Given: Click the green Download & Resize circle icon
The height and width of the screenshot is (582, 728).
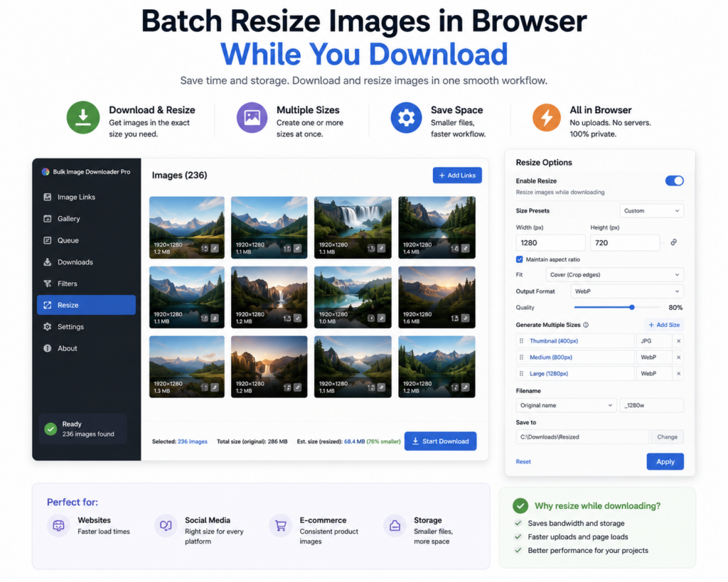Looking at the screenshot, I should point(83,117).
